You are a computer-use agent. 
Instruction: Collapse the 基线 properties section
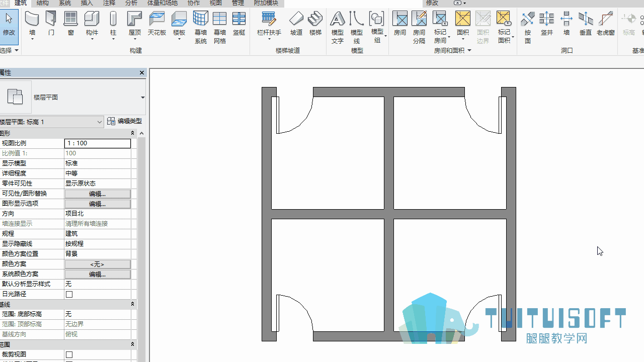point(133,304)
